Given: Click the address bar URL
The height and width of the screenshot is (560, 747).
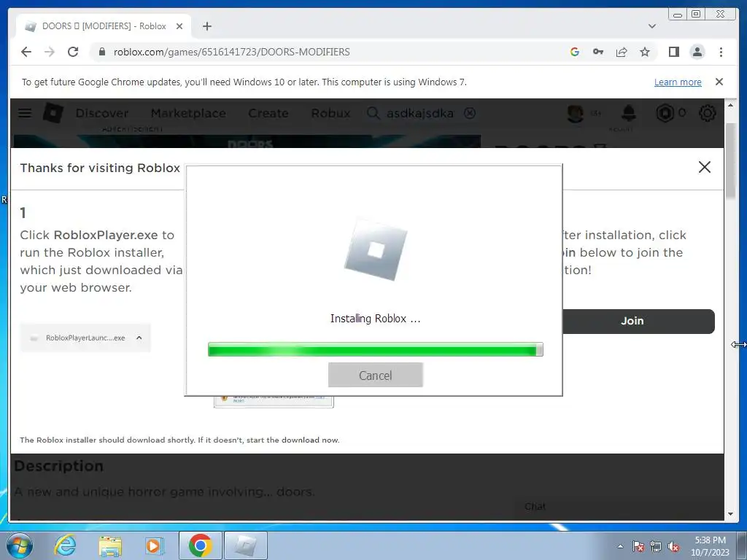Looking at the screenshot, I should click(x=231, y=52).
